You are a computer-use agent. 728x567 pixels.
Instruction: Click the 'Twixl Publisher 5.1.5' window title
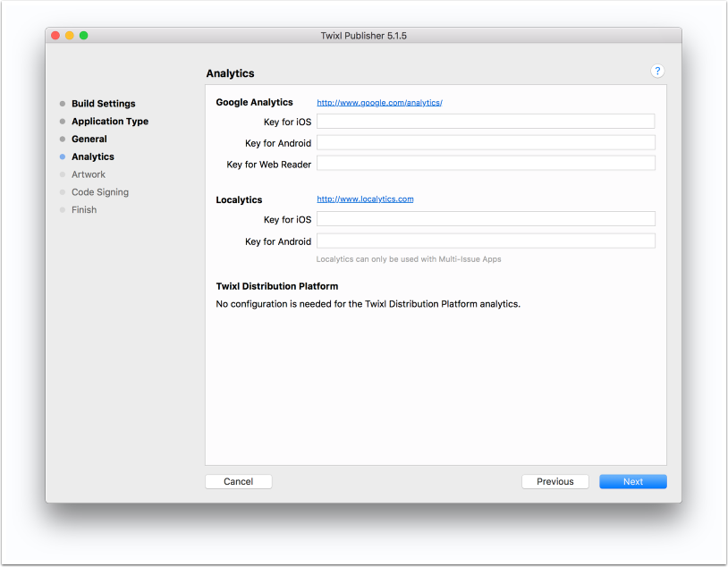[x=363, y=36]
